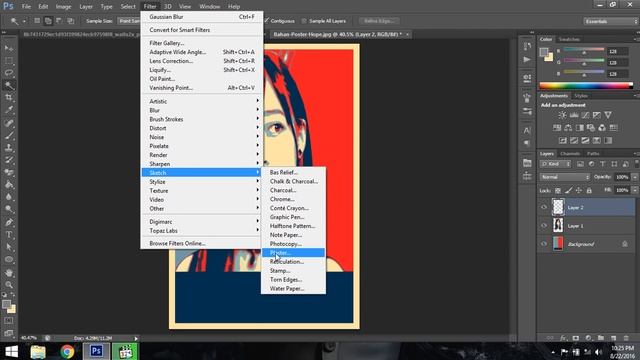Image resolution: width=640 pixels, height=360 pixels.
Task: Toggle lock all padlock icon
Action: [x=589, y=190]
